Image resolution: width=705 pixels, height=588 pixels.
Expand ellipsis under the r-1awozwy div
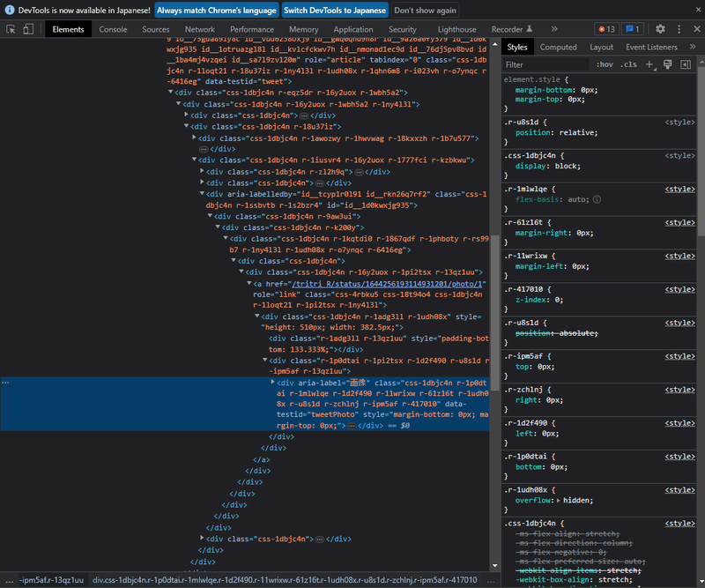tap(204, 149)
